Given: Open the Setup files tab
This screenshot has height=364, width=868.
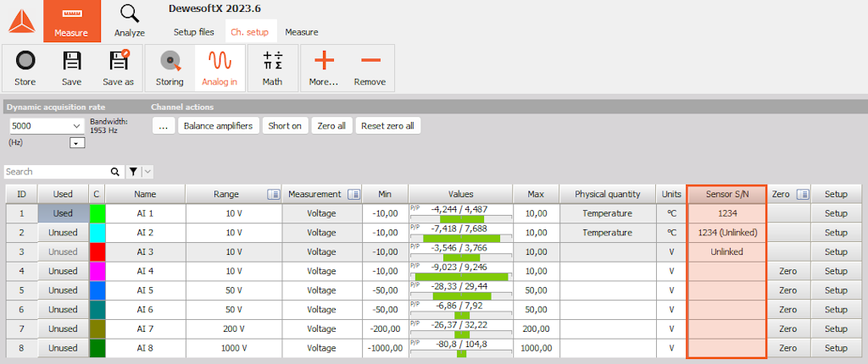Looking at the screenshot, I should [x=194, y=32].
